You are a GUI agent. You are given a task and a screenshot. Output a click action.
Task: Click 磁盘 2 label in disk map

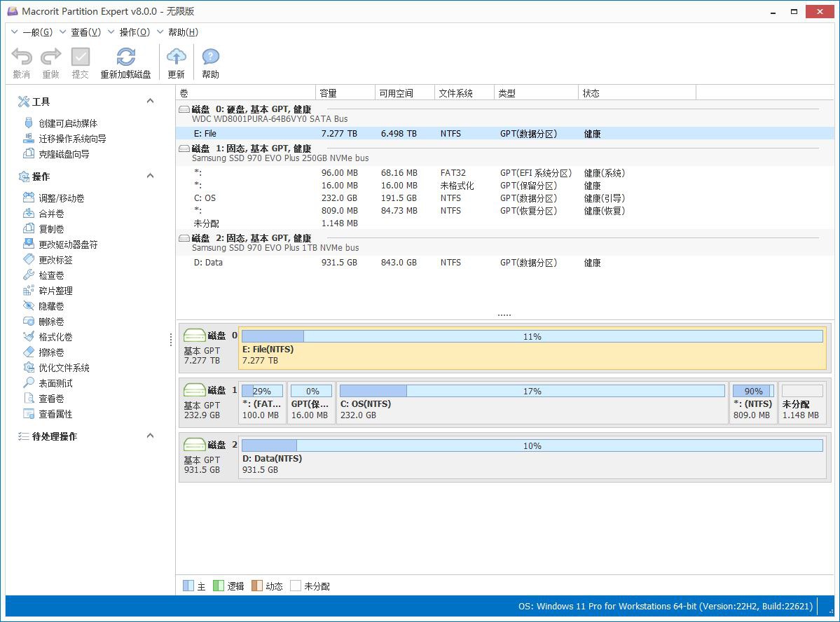click(222, 445)
